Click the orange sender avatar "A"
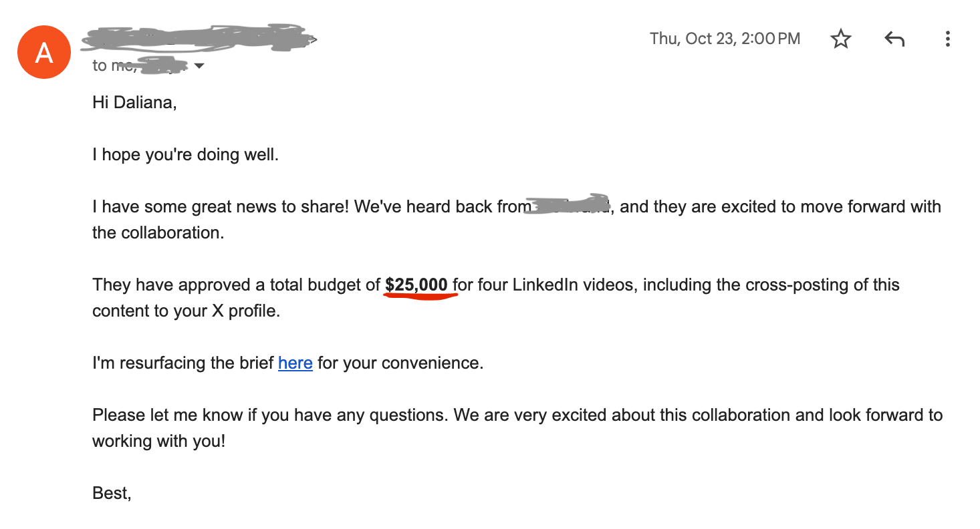 [44, 53]
